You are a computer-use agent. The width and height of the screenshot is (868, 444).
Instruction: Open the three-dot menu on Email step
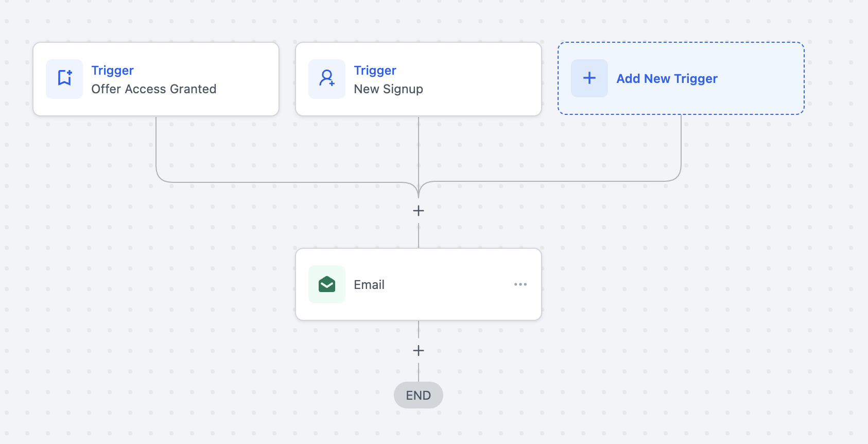[x=520, y=284]
